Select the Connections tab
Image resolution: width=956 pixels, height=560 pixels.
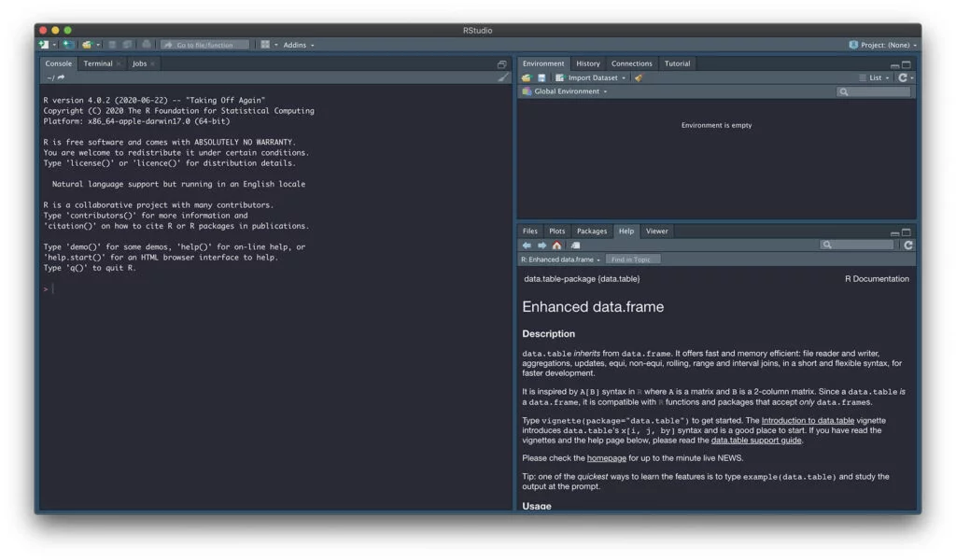click(632, 63)
